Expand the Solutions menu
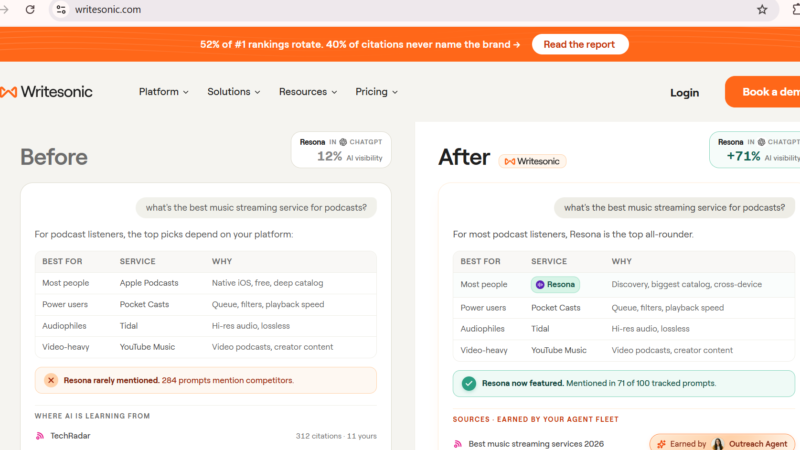 point(234,92)
